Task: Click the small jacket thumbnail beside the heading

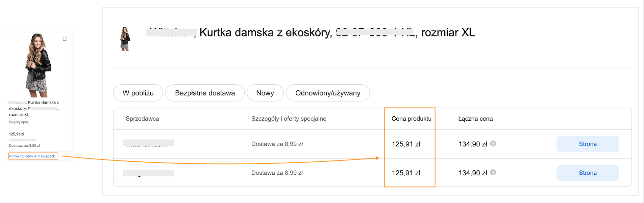Action: (x=125, y=39)
